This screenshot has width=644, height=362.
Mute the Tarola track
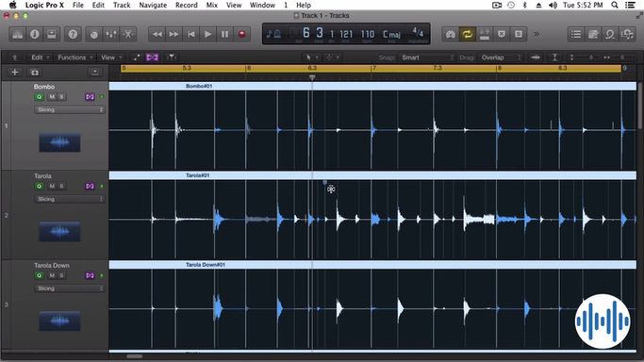point(52,187)
